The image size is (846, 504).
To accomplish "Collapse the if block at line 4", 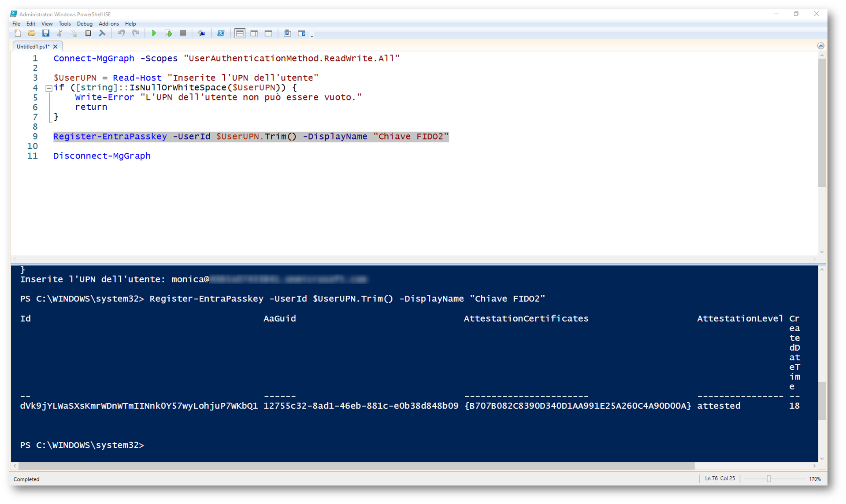I will (49, 88).
